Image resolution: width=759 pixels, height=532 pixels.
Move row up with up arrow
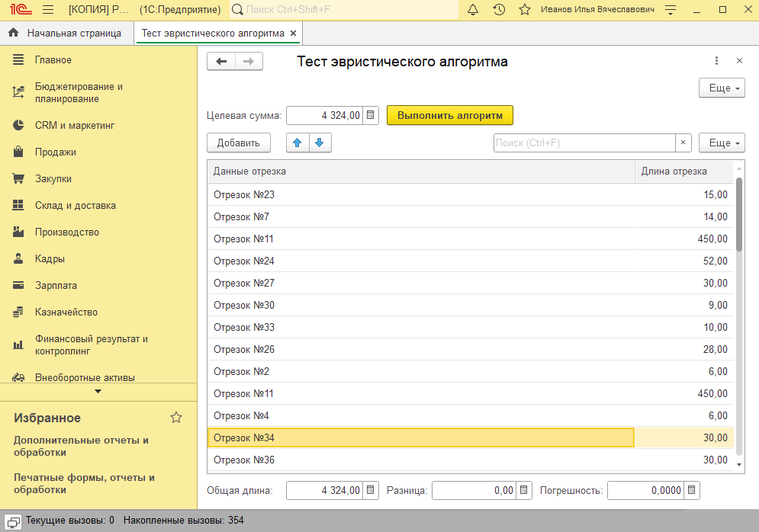(x=297, y=143)
